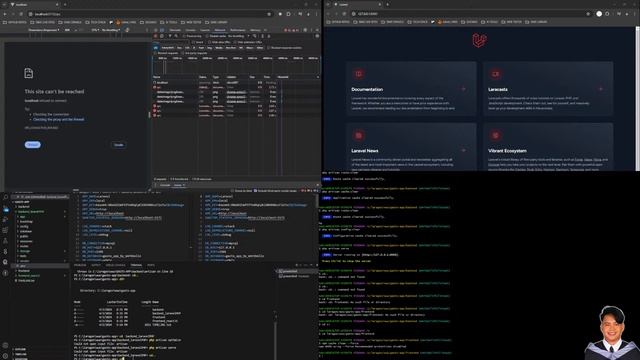The width and height of the screenshot is (640, 360).
Task: Enable Preserve log checkbox
Action: (184, 36)
